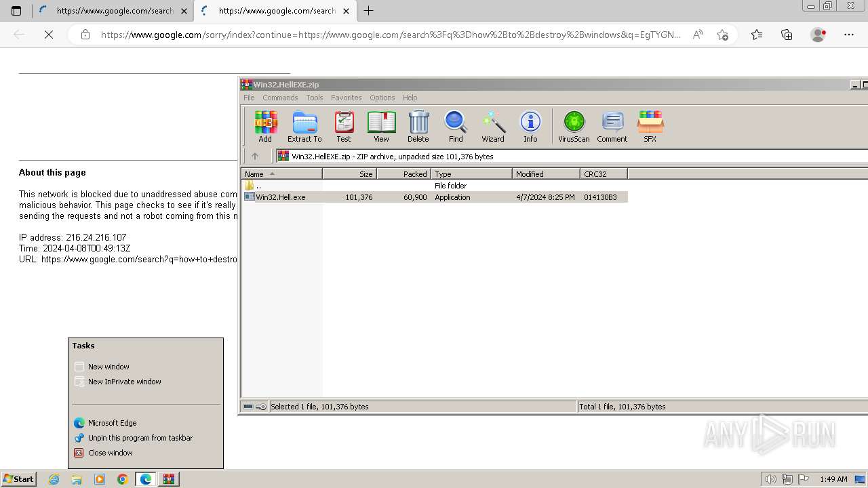Open the View file tool
Image resolution: width=868 pixels, height=488 pixels.
[x=381, y=127]
